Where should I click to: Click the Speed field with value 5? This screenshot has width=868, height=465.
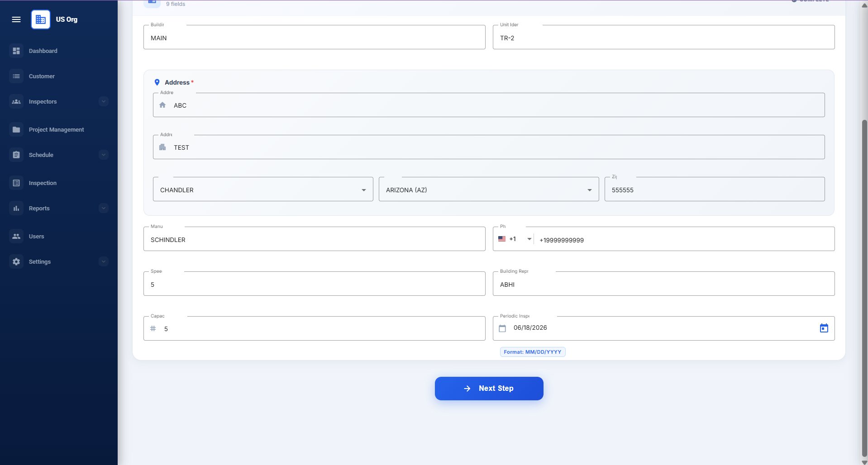[315, 284]
